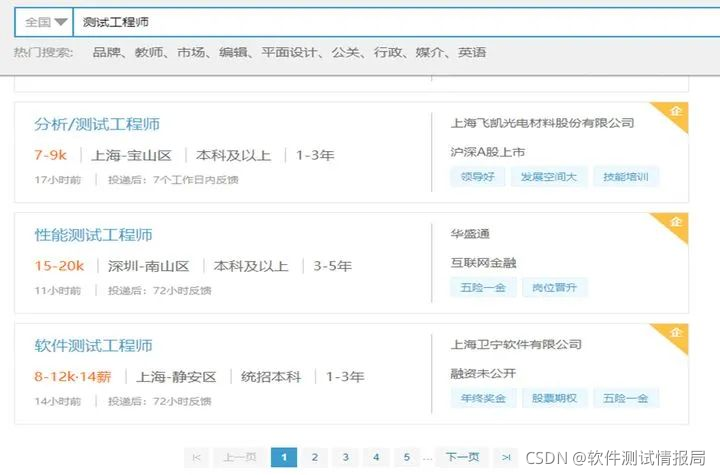Open the 分析/测试工程师 job posting
Viewport: 720px width, 475px height.
(97, 124)
